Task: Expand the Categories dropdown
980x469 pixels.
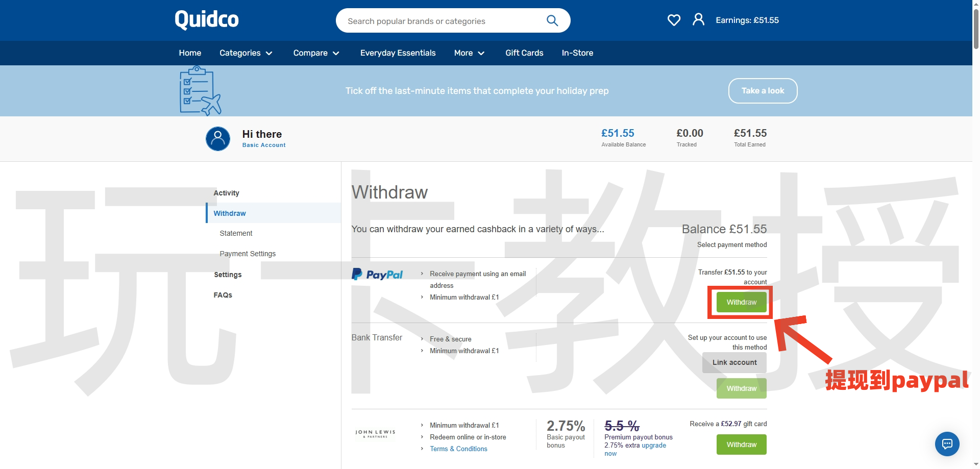Action: [246, 53]
